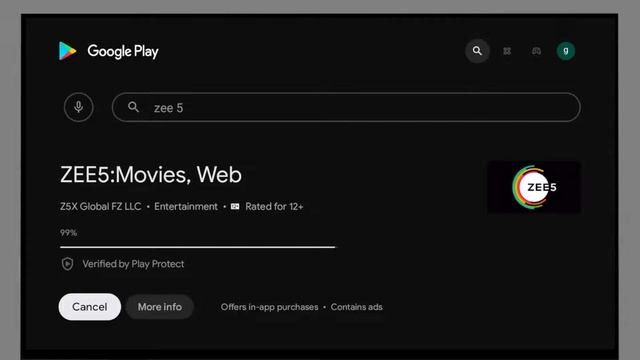Activate the voice search microphone button
The width and height of the screenshot is (640, 360).
(x=79, y=107)
